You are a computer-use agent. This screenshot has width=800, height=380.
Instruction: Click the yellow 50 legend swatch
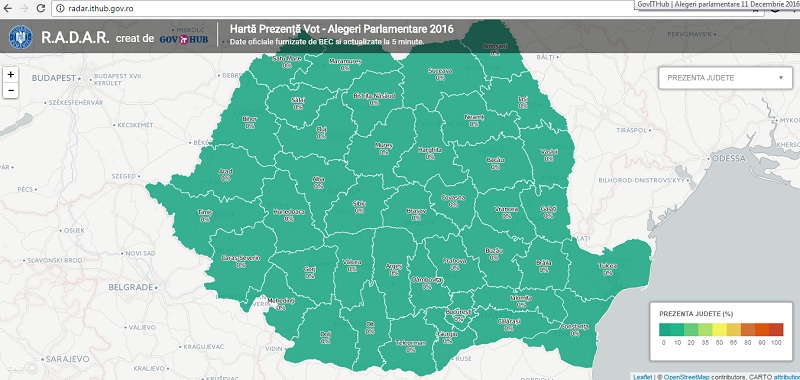click(x=720, y=329)
